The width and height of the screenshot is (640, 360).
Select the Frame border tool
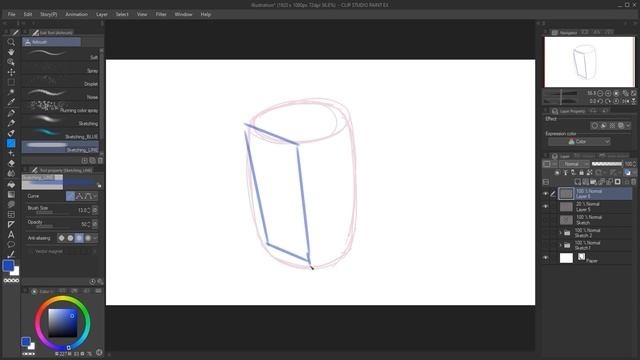pos(11,214)
